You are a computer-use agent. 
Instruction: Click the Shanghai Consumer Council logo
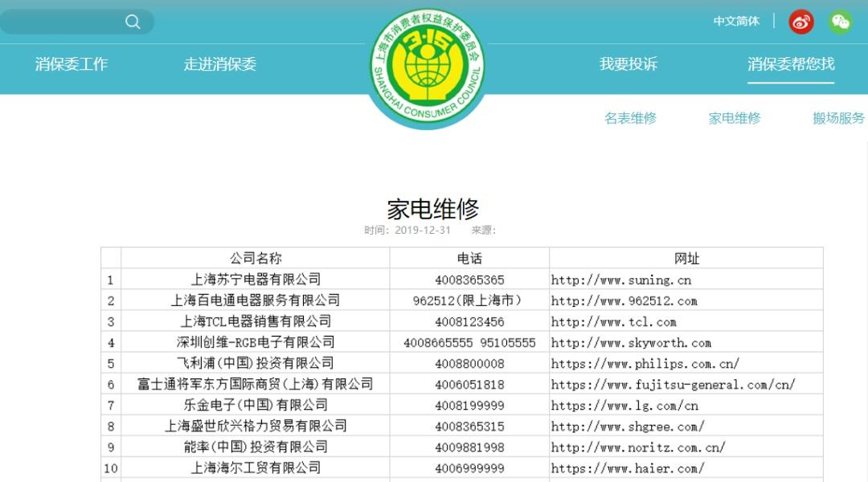point(428,67)
